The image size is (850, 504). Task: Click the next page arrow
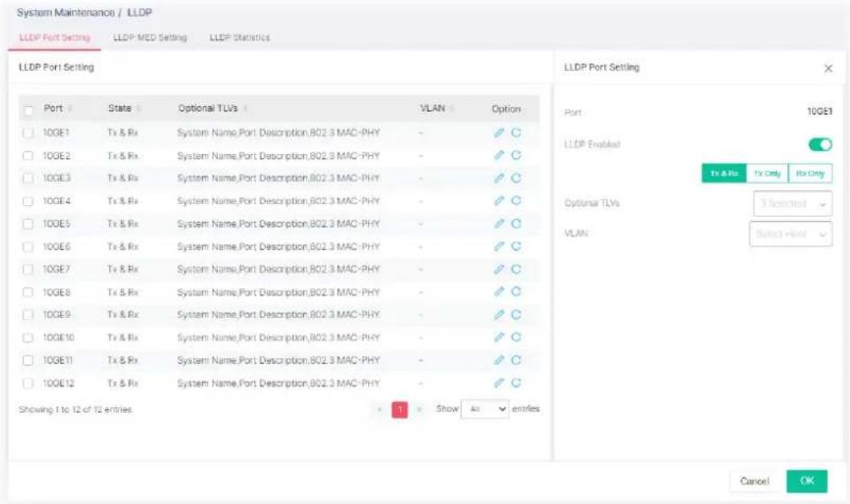pyautogui.click(x=419, y=410)
